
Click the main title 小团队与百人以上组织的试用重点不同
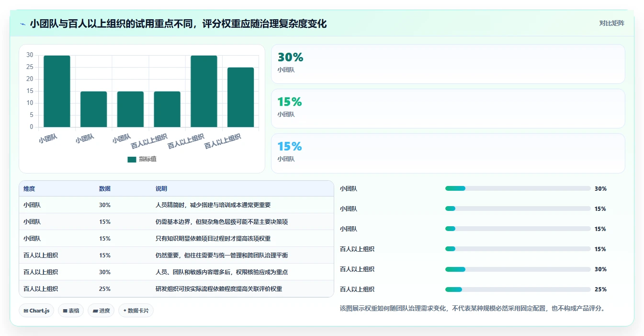pos(112,23)
